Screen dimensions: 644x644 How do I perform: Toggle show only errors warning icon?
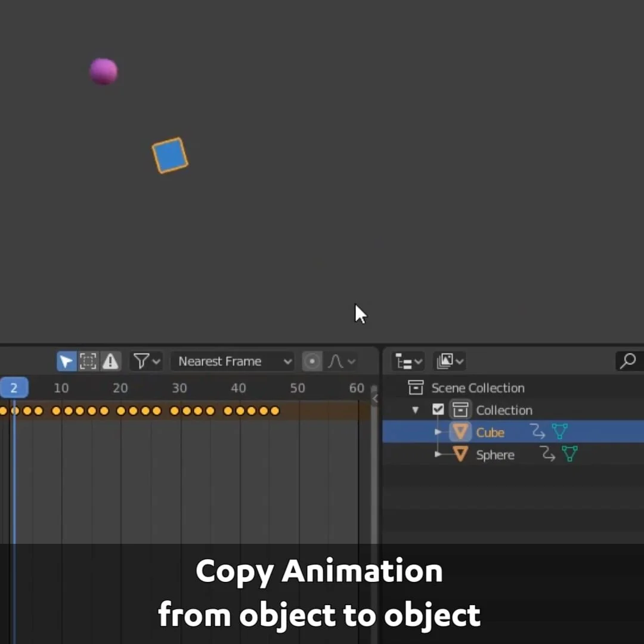(x=110, y=361)
